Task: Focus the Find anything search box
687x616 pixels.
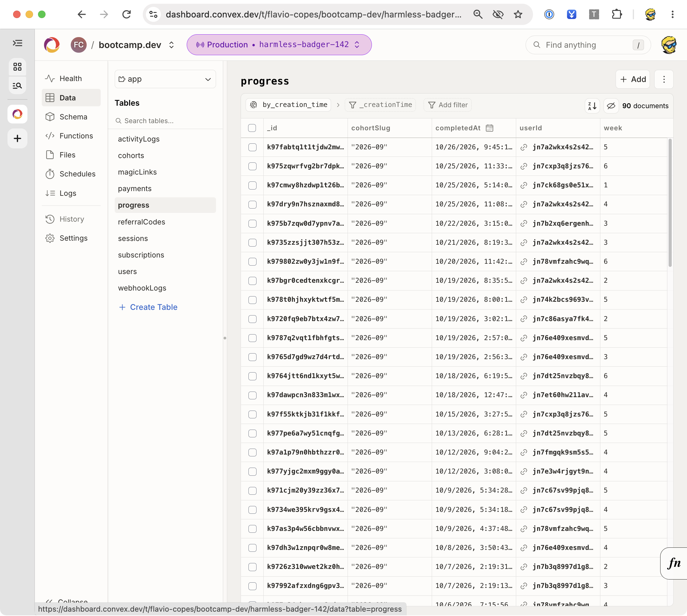Action: (x=588, y=45)
